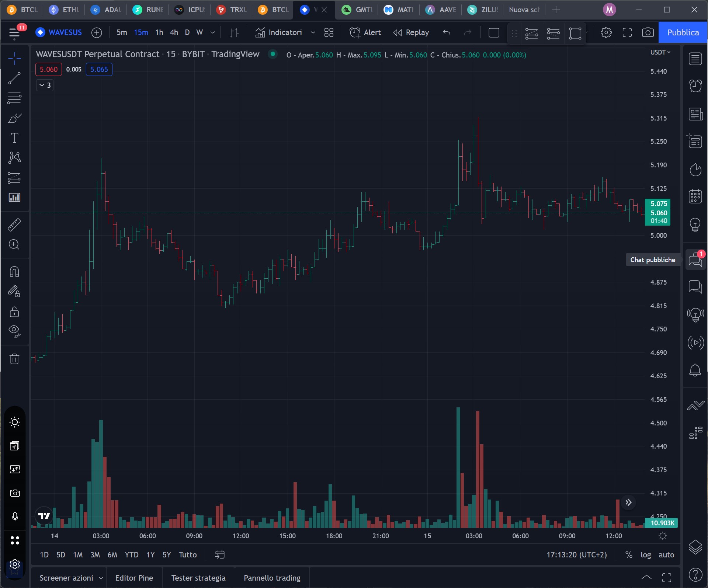Open the alerts clock panel
Image resolution: width=708 pixels, height=588 pixels.
coord(695,86)
